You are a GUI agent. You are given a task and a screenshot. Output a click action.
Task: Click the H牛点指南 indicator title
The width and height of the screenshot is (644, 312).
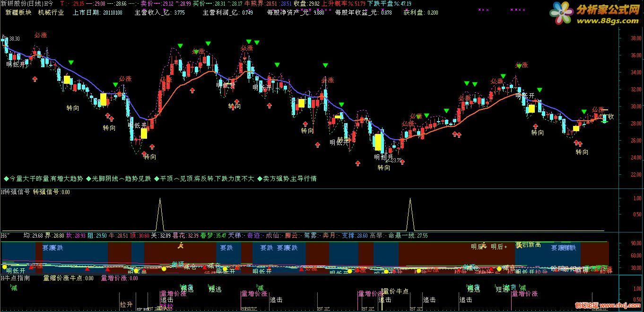(15, 278)
